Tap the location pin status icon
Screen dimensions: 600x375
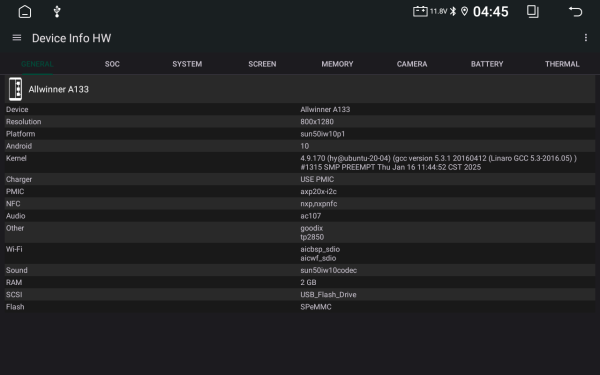(x=464, y=11)
